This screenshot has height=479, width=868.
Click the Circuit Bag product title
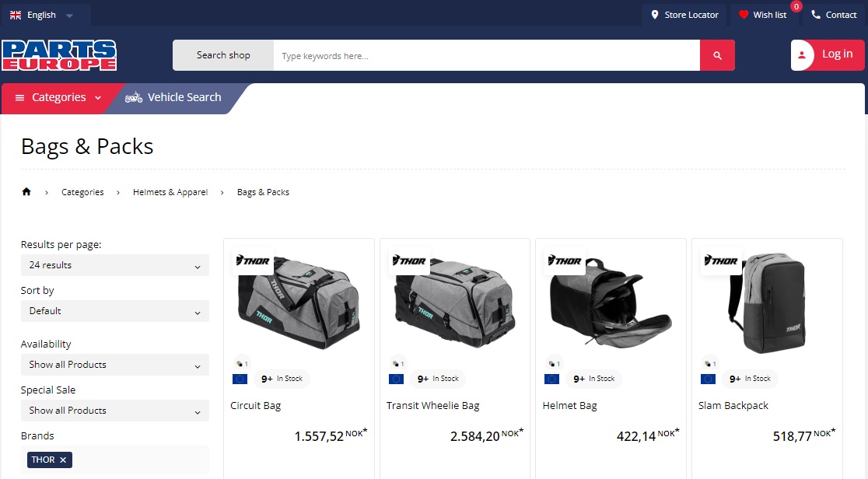tap(256, 406)
